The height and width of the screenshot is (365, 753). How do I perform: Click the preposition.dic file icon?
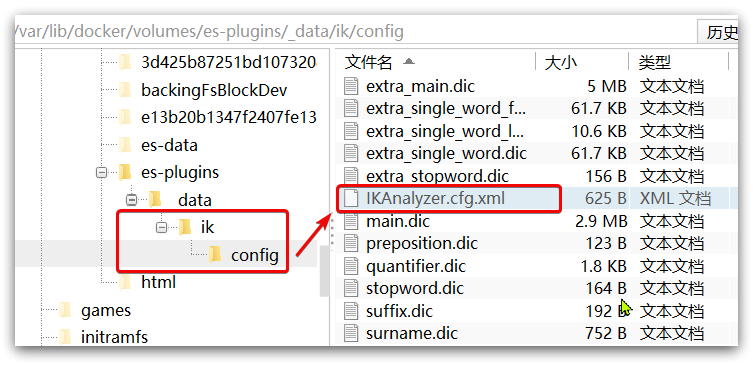coord(352,243)
